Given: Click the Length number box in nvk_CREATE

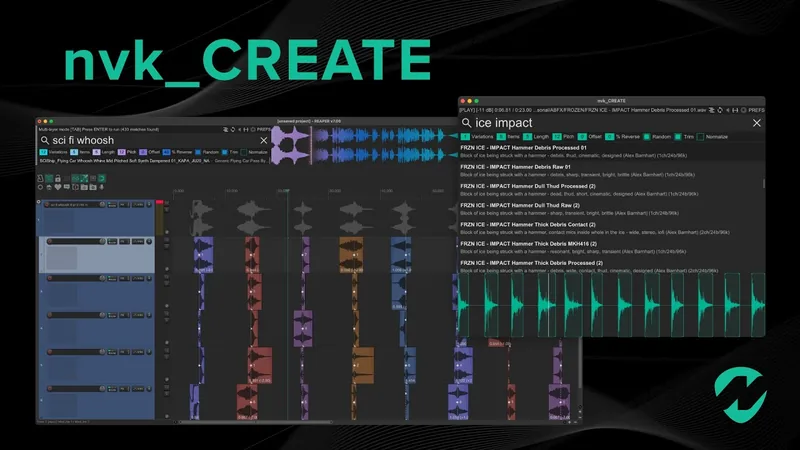Looking at the screenshot, I should [528, 137].
